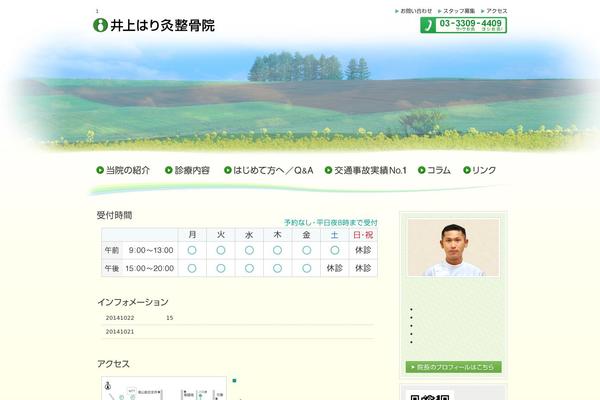Click the 03-3309-4409 phone banner

click(463, 25)
